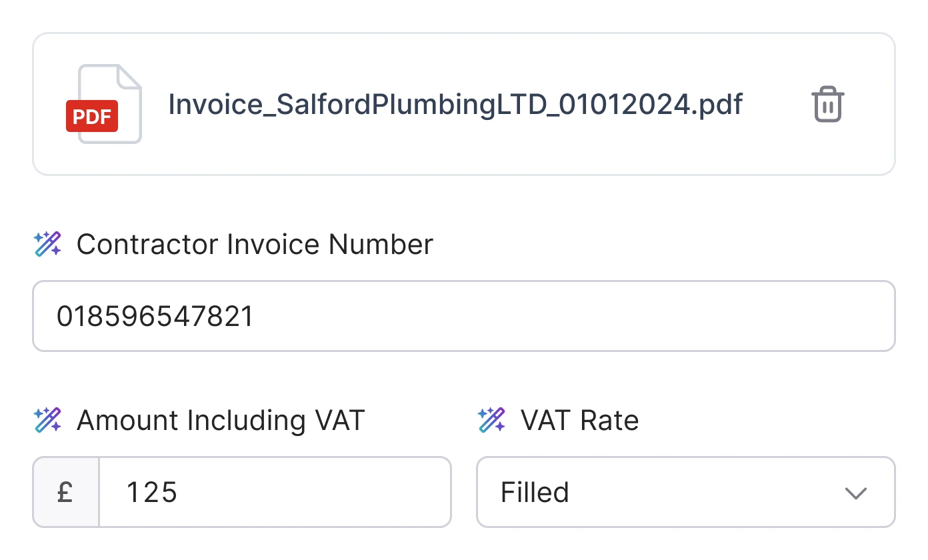The width and height of the screenshot is (928, 560).
Task: Click the Contractor Invoice Number label
Action: 255,245
